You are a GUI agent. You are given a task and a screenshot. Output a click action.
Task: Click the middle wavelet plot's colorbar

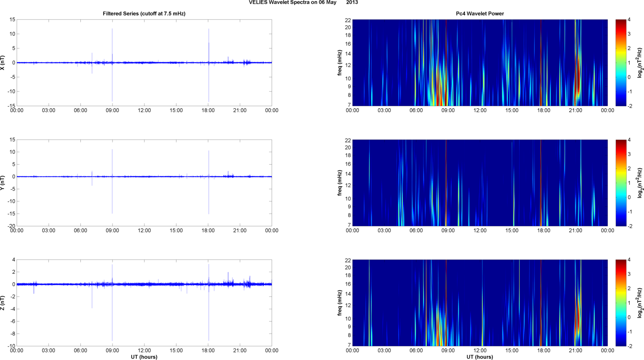click(620, 183)
